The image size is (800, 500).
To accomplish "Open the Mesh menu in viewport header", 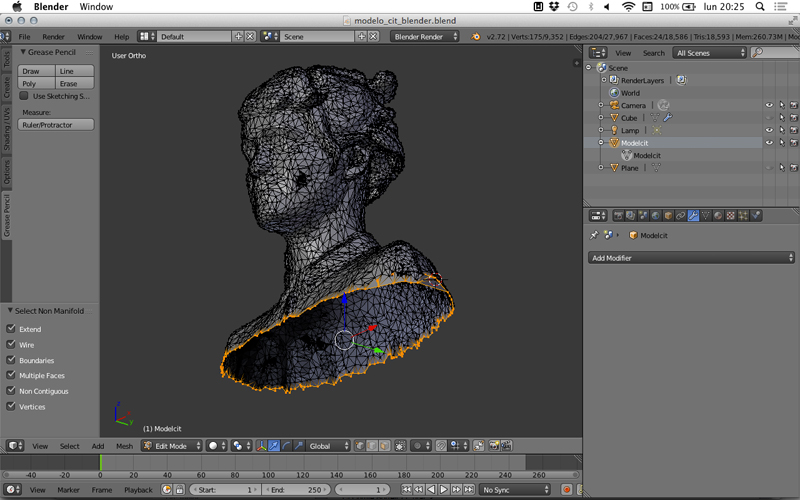I will click(x=124, y=446).
